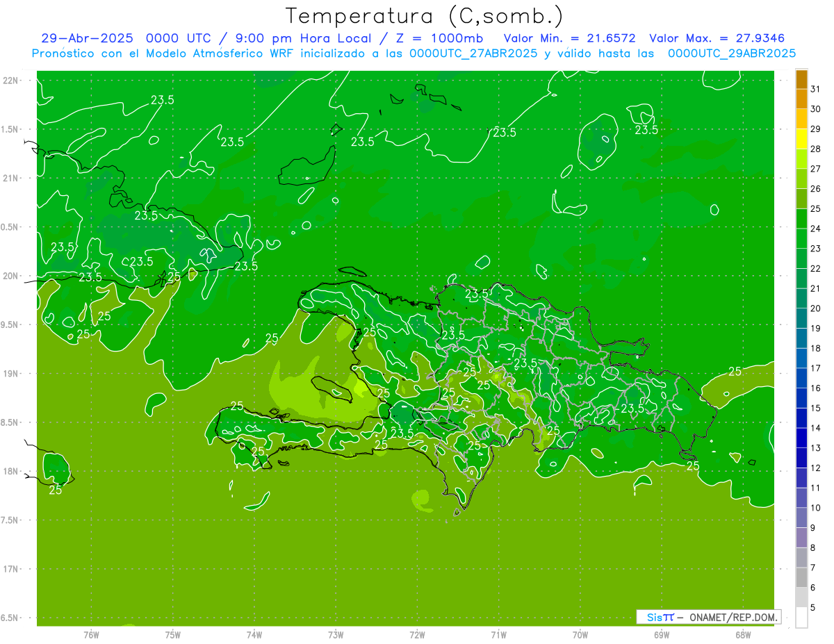This screenshot has width=834, height=644.
Task: Click the 19N latitude axis label
Action: pyautogui.click(x=11, y=374)
